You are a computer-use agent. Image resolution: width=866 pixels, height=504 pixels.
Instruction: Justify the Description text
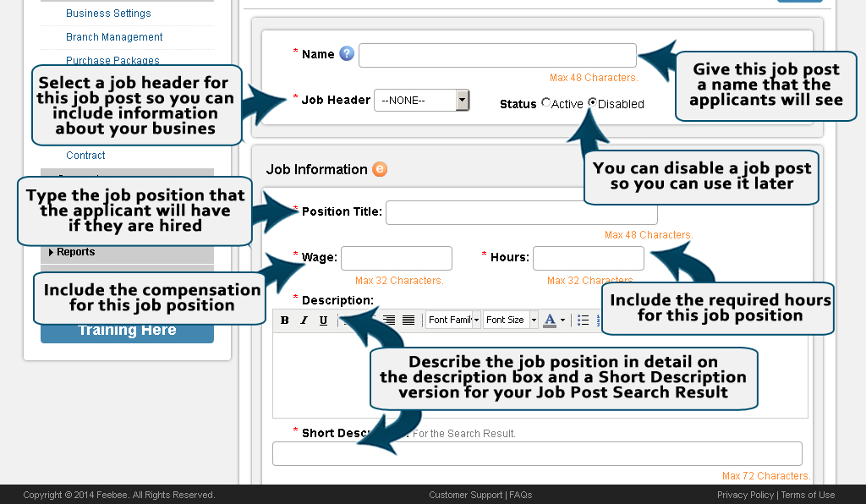(409, 320)
